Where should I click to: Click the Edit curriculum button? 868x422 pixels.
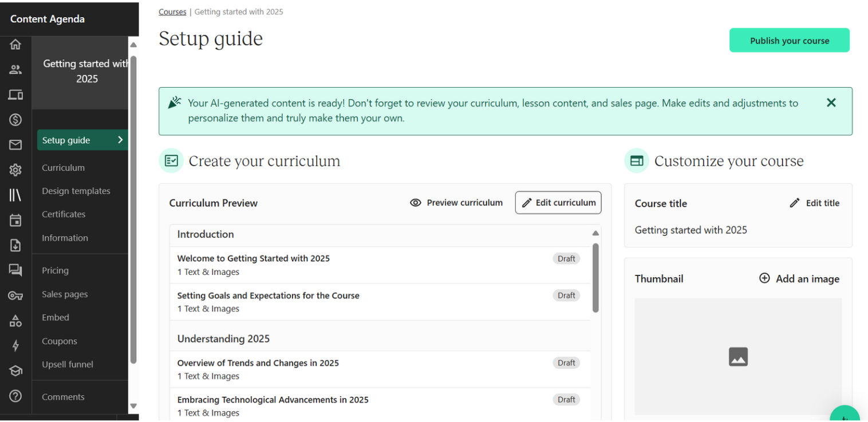coord(558,203)
